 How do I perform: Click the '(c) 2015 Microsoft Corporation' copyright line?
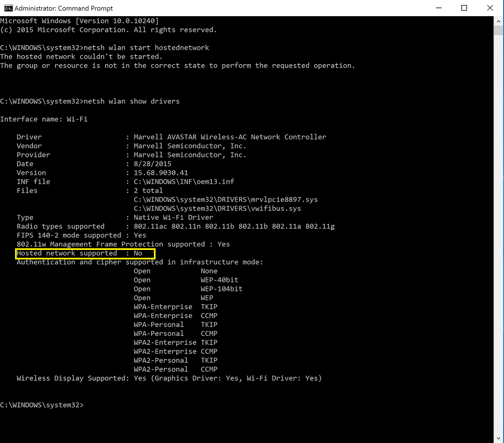coord(109,30)
